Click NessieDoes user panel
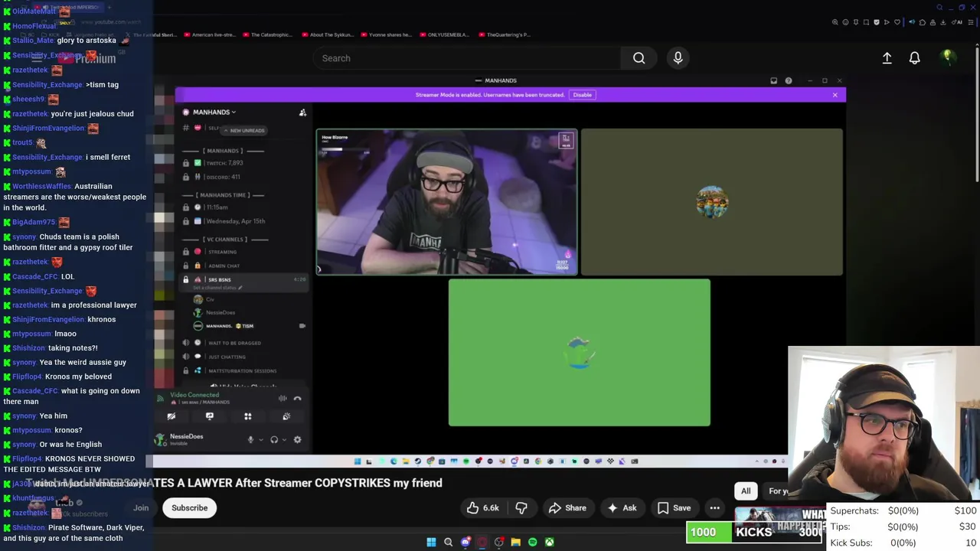The image size is (980, 551). click(180, 439)
